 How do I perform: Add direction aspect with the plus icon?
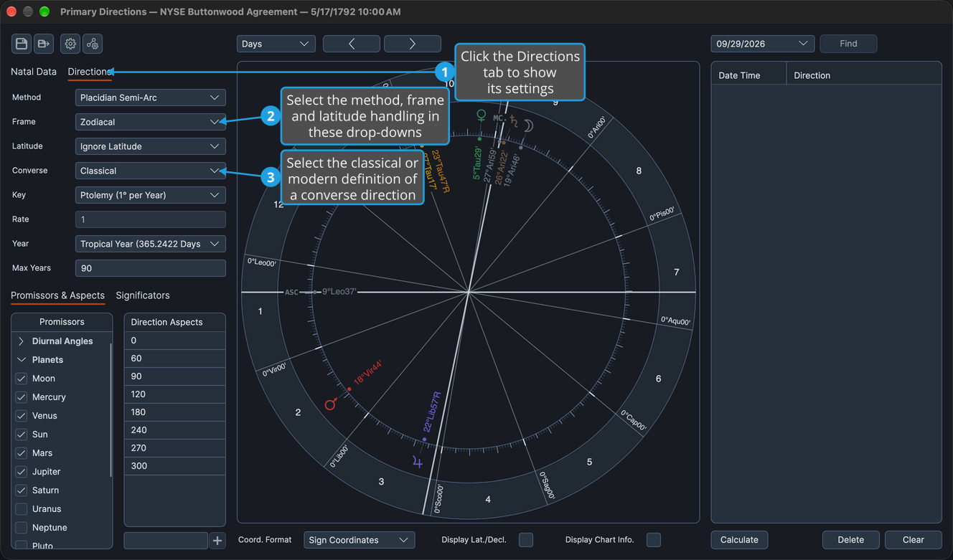click(217, 541)
